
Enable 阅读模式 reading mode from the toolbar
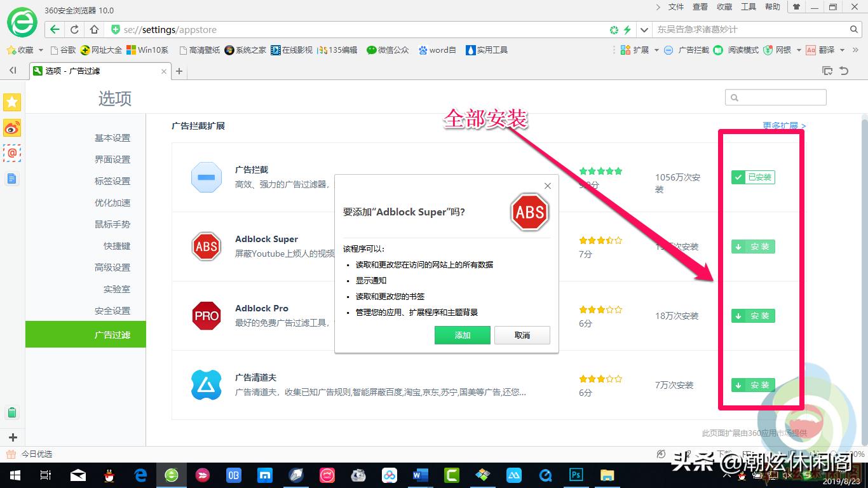[x=737, y=50]
